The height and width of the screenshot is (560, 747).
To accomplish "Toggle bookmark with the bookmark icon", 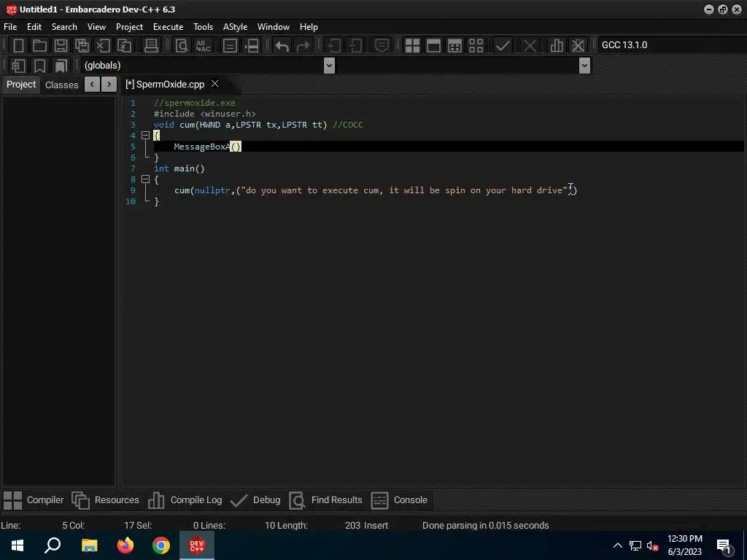I will pos(39,66).
